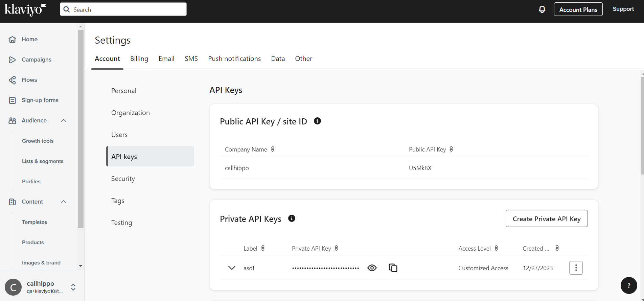Sort by Access Level column
This screenshot has height=301, width=644.
point(496,248)
